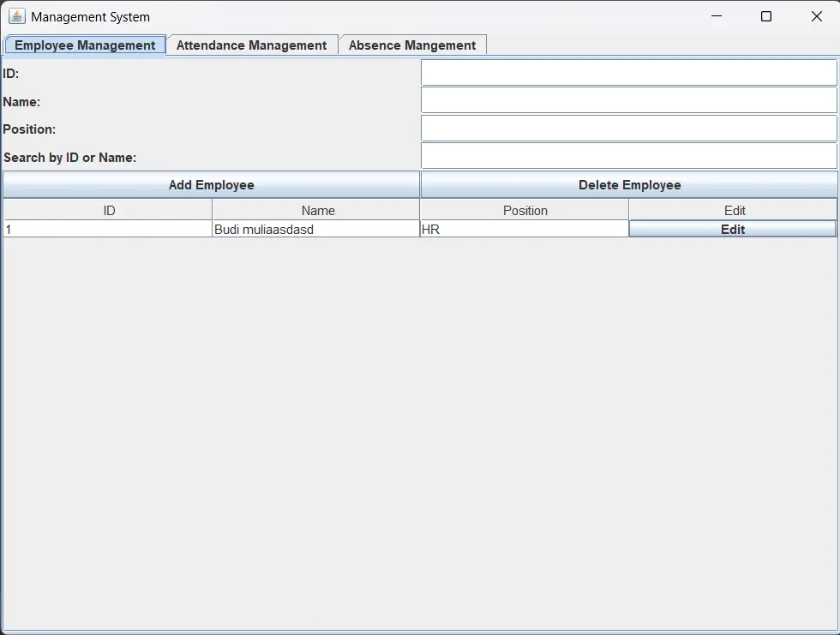Maximize the Management System window
The height and width of the screenshot is (635, 840).
click(x=766, y=16)
